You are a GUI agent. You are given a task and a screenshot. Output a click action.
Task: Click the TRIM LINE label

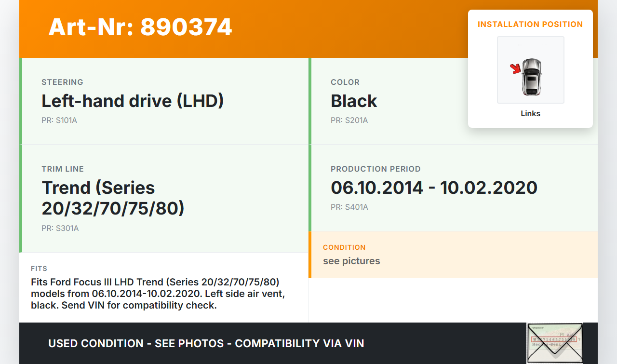pos(63,169)
